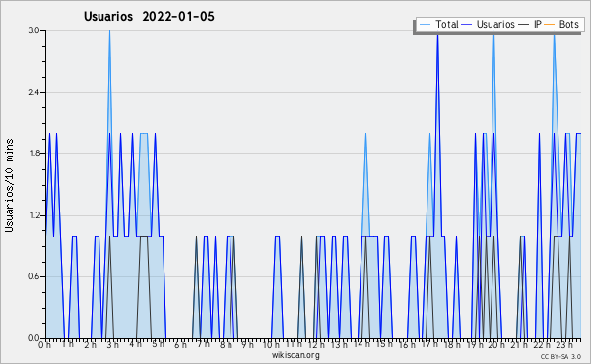Viewport: 591px width, 364px height.
Task: Click the blue Usuarios legend line swatch
Action: click(x=467, y=25)
